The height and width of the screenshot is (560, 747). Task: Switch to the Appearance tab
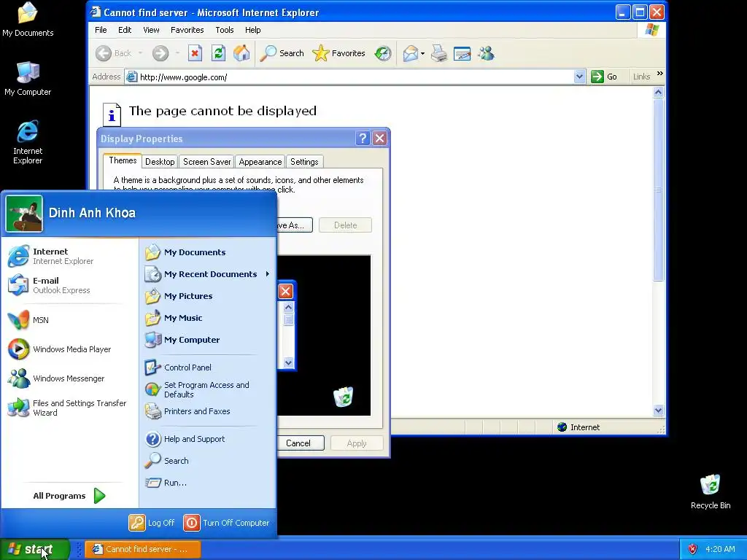tap(260, 162)
